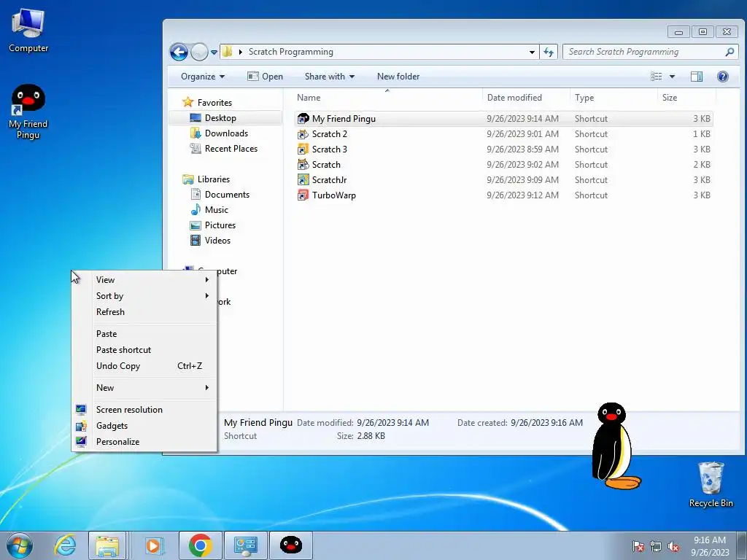Open the Windows Start button

(x=20, y=545)
